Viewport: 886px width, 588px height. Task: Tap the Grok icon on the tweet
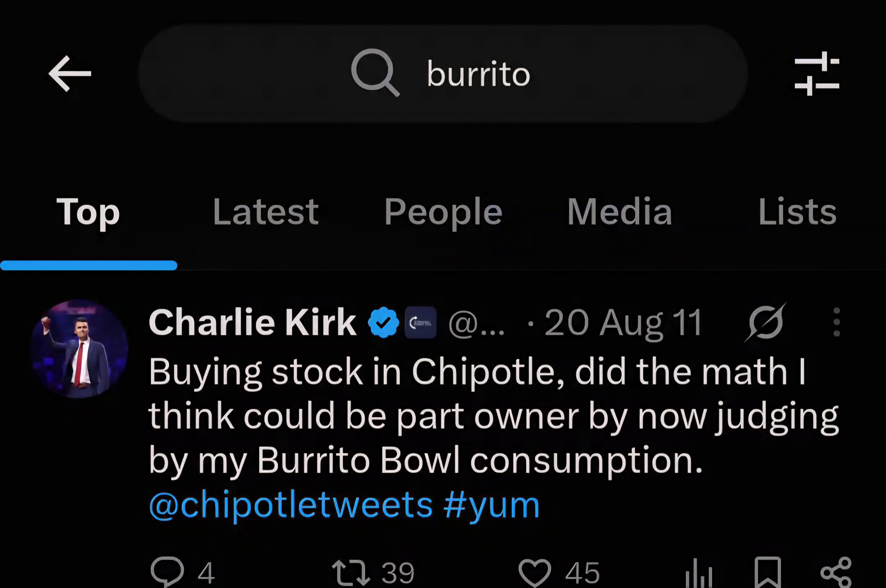[765, 322]
